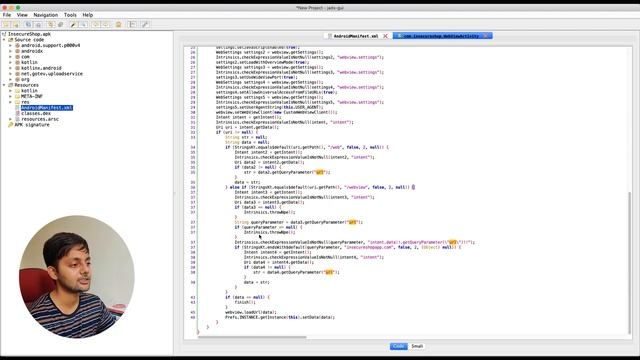
Task: Click the resources.arsc file icon
Action: tap(18, 119)
